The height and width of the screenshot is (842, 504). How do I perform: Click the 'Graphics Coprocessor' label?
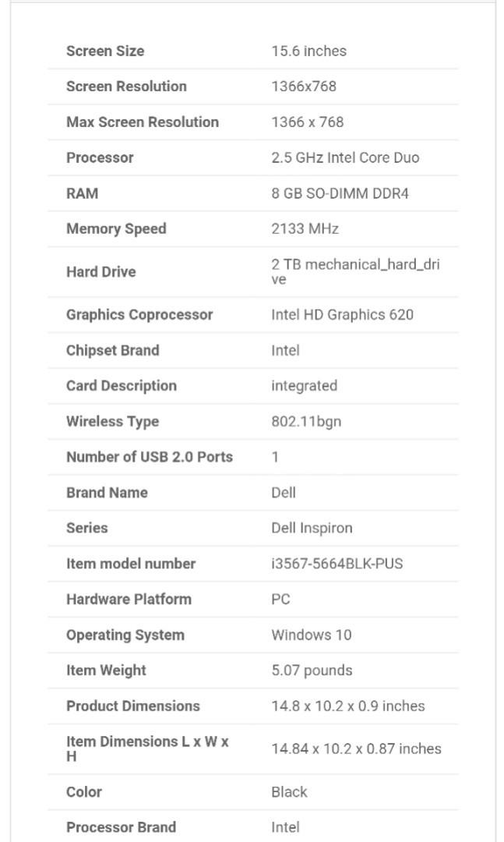[x=139, y=315]
